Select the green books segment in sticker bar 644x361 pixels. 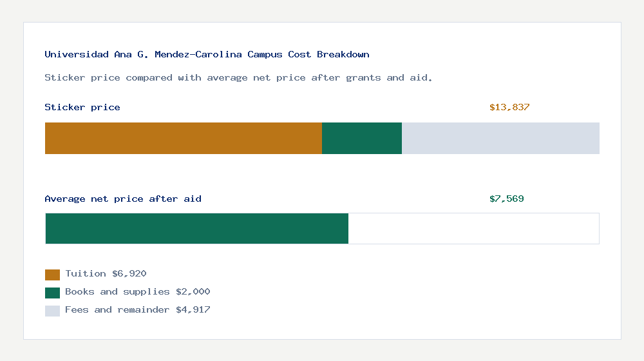(362, 138)
